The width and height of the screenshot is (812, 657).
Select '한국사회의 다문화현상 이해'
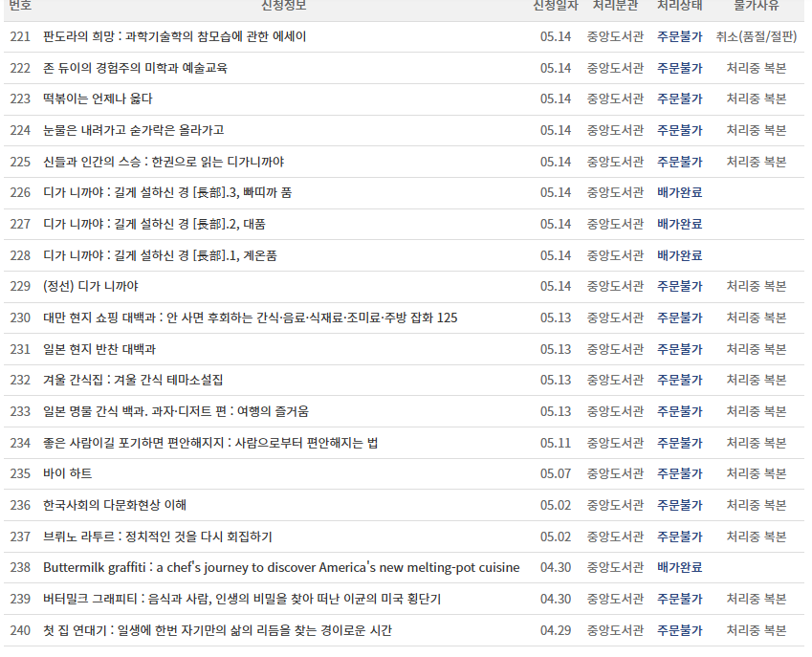click(x=117, y=505)
